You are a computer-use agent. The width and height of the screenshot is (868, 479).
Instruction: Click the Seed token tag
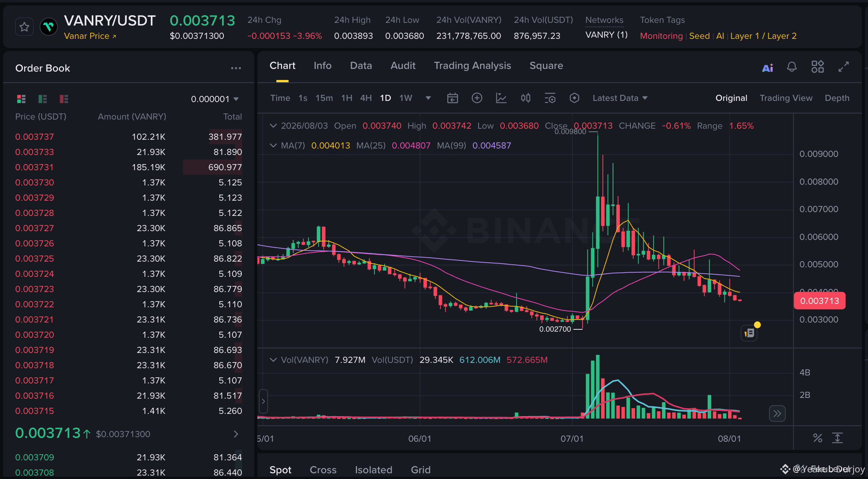699,36
